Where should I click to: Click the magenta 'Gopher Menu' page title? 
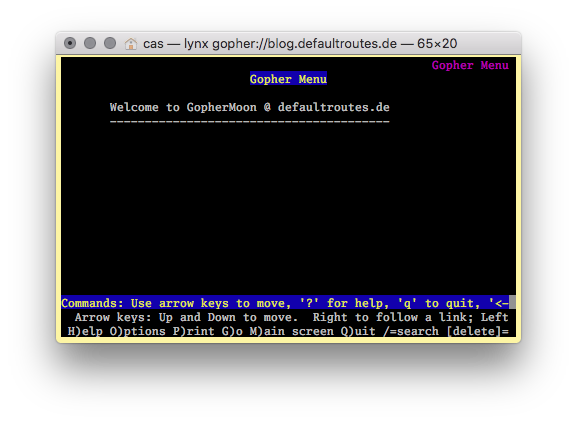click(x=470, y=65)
